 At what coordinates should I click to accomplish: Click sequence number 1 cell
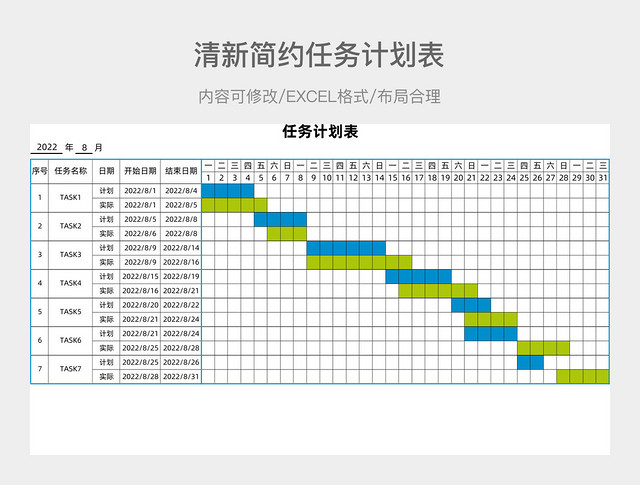click(40, 198)
